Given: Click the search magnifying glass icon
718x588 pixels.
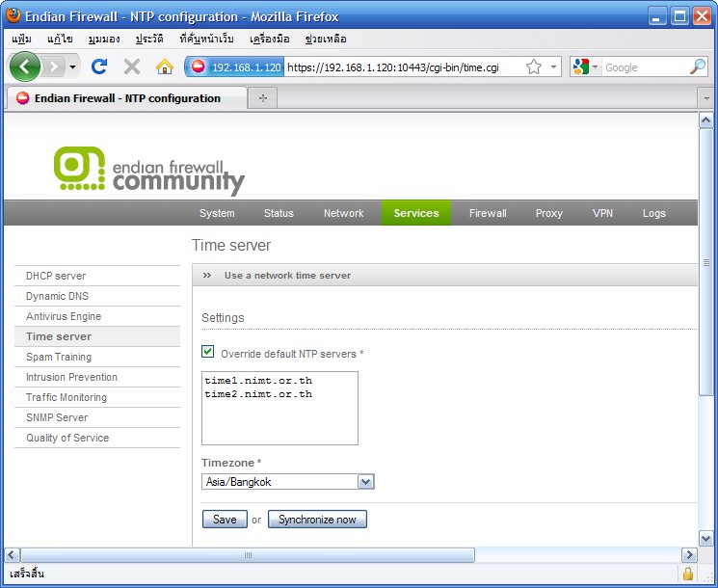Looking at the screenshot, I should [698, 67].
